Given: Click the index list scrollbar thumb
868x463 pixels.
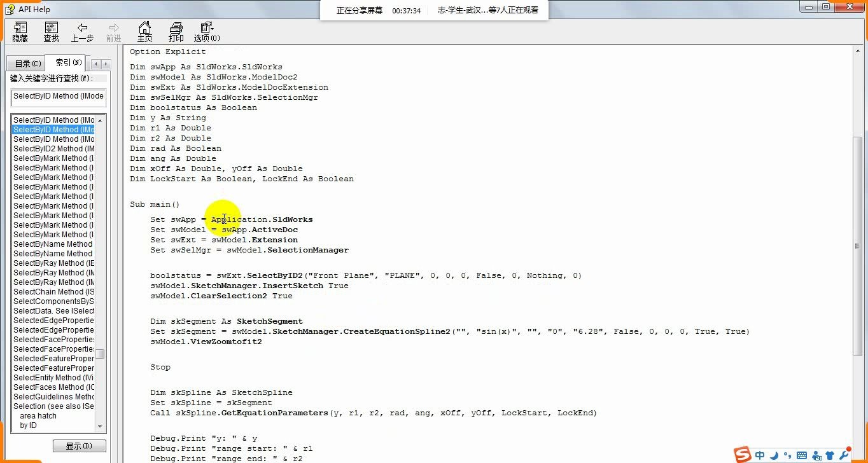Looking at the screenshot, I should point(100,354).
